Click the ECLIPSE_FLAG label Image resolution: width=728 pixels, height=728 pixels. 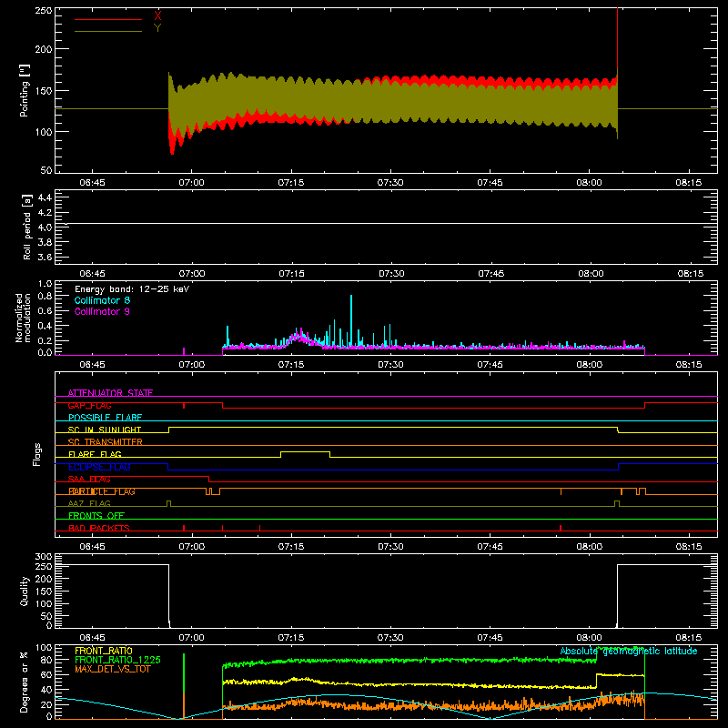point(99,467)
